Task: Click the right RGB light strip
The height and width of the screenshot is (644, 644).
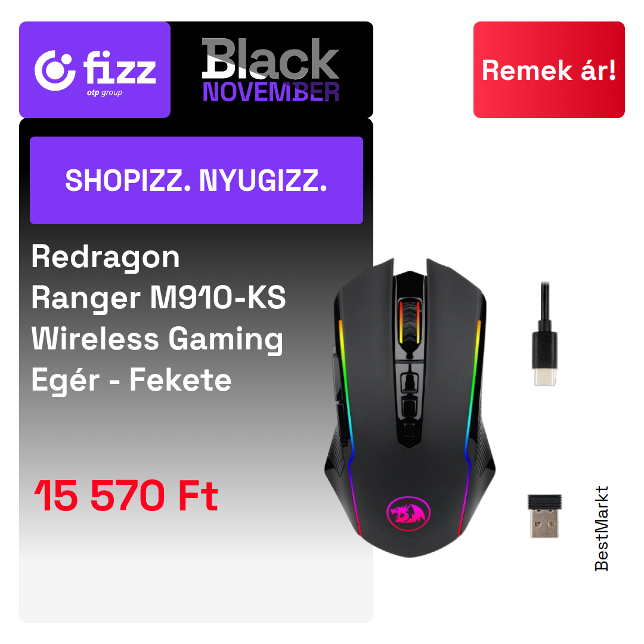Action: [x=470, y=427]
